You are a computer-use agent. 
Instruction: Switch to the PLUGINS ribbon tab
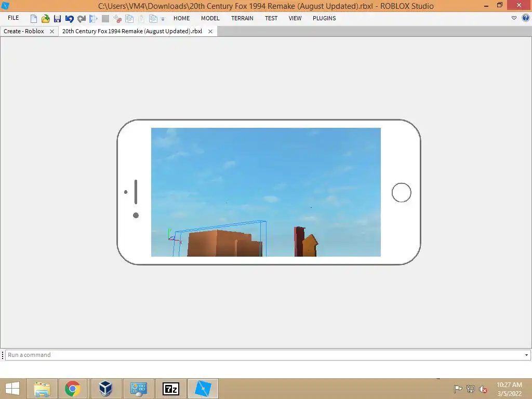pos(324,18)
